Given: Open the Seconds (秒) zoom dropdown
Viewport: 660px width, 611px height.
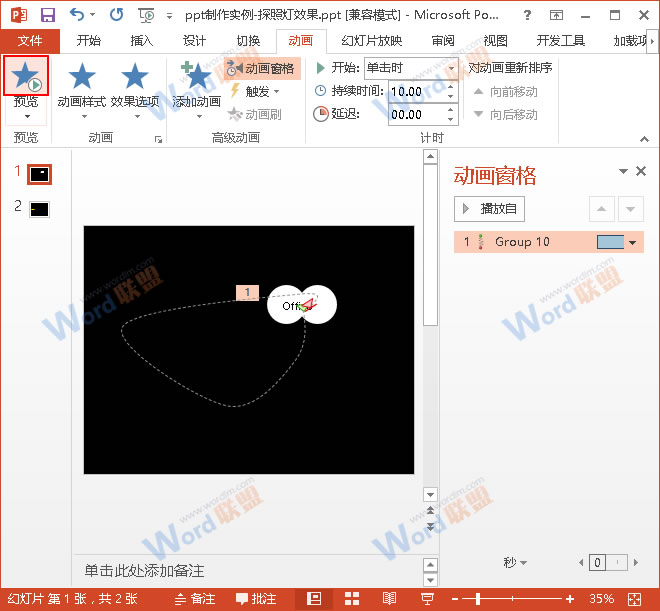Looking at the screenshot, I should click(515, 562).
